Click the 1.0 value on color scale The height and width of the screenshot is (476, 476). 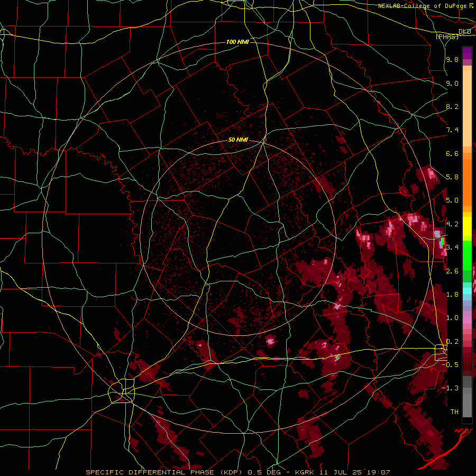point(452,318)
